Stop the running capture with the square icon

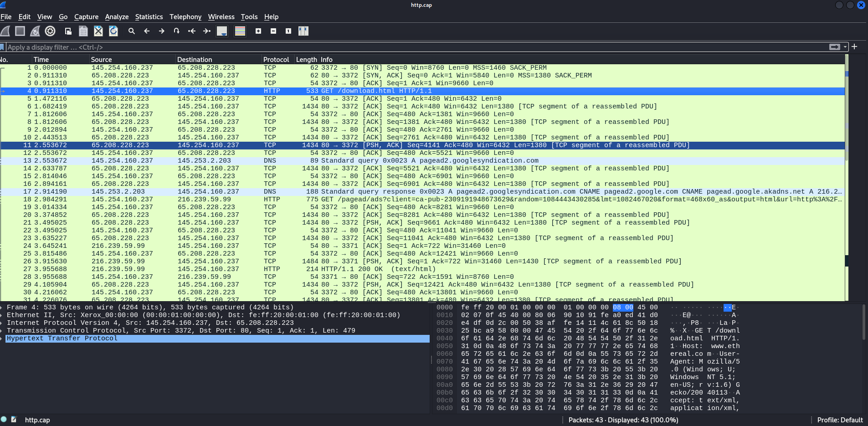coord(20,31)
